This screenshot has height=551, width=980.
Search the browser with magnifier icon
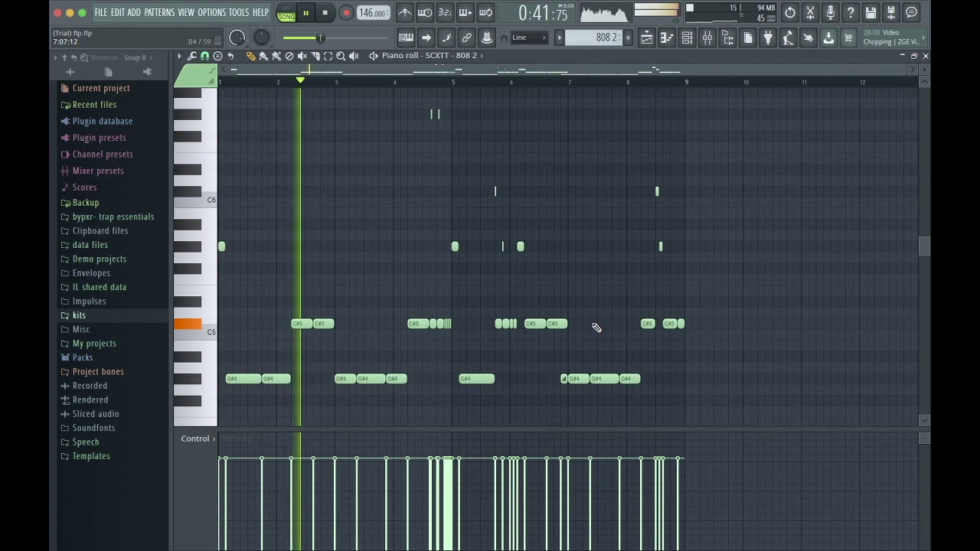84,58
